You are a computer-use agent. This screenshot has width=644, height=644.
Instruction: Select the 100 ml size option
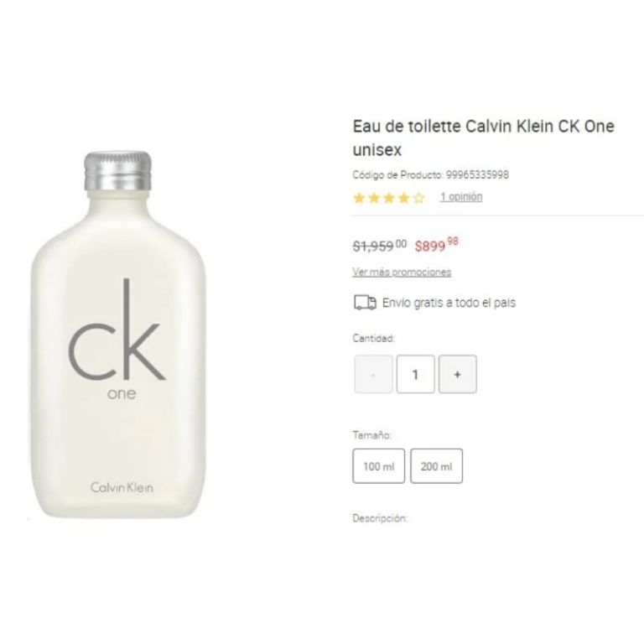pos(379,465)
